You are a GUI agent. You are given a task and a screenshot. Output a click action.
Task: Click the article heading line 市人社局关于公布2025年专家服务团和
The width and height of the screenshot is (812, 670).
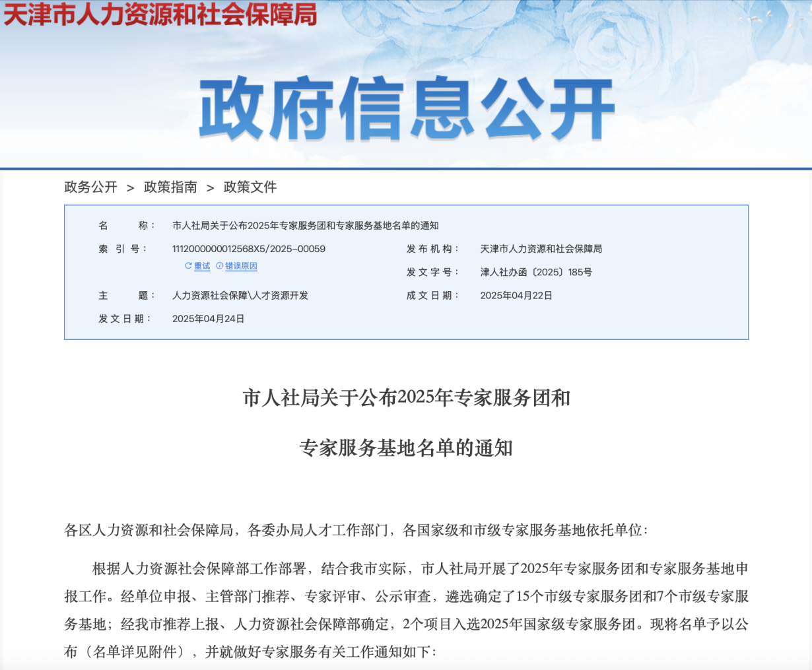coord(406,398)
